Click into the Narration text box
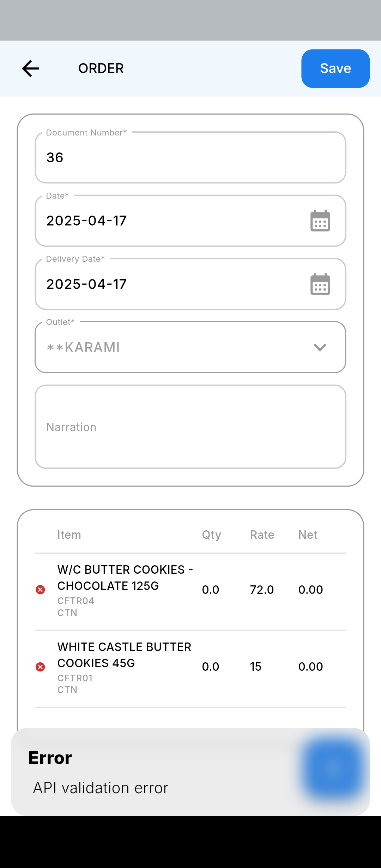Viewport: 381px width, 868px height. [190, 427]
